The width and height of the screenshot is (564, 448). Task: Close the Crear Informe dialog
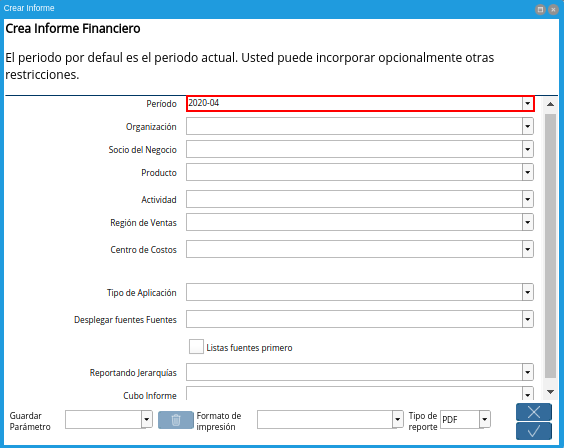click(553, 9)
